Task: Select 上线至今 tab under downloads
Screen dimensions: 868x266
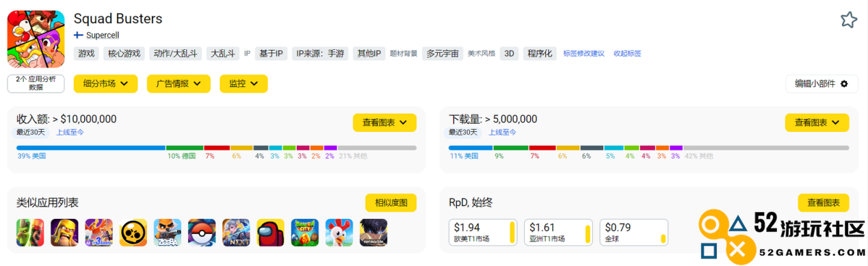Action: click(x=502, y=132)
